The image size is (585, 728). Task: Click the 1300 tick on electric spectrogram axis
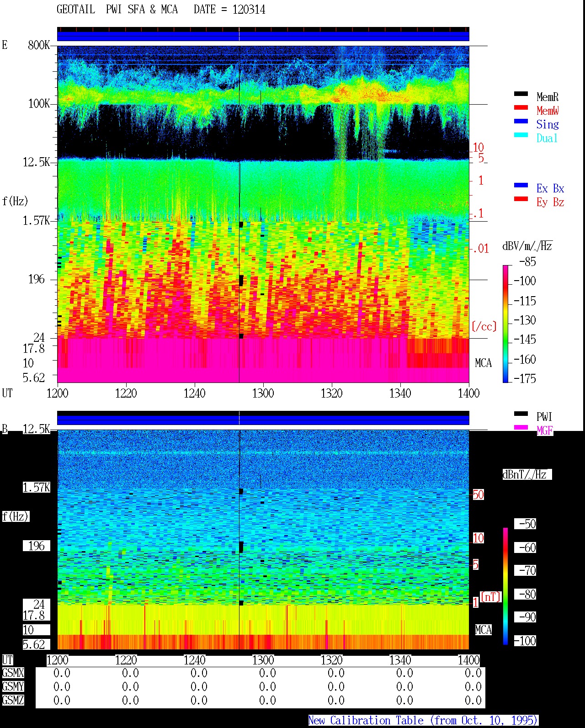(263, 393)
